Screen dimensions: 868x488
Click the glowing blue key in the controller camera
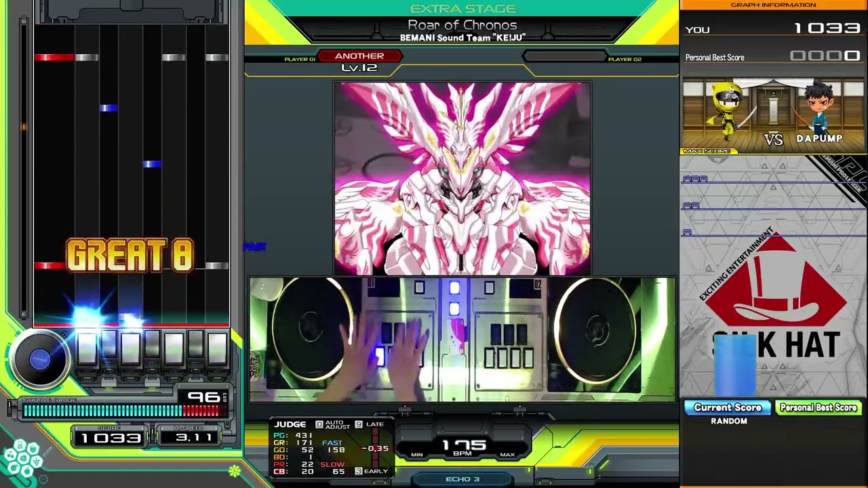tap(379, 357)
